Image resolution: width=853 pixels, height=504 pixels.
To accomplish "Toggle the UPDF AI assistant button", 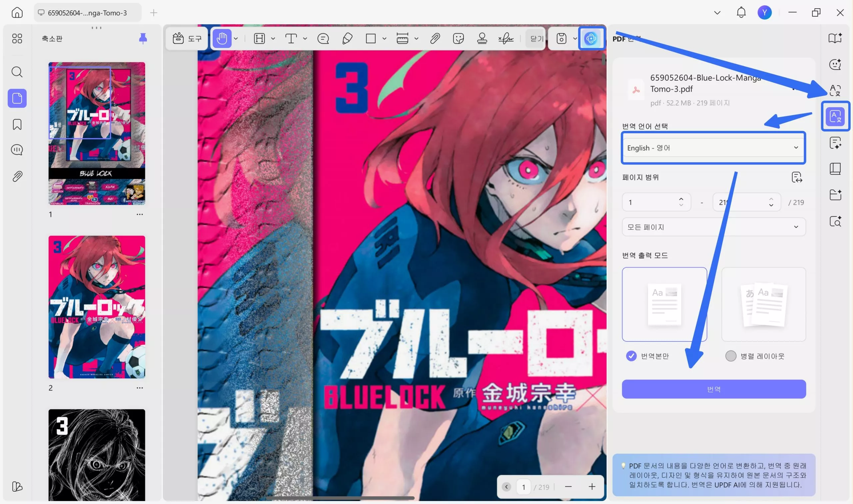I will pyautogui.click(x=591, y=39).
